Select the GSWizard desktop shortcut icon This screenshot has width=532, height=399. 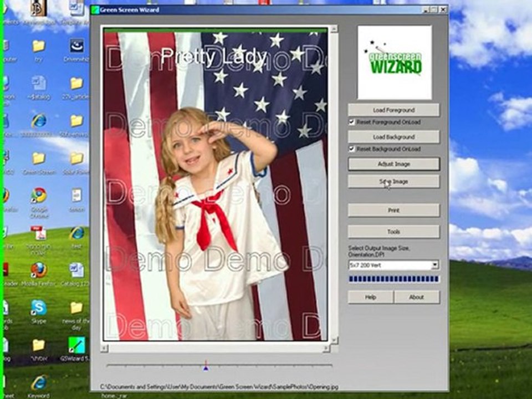[76, 345]
